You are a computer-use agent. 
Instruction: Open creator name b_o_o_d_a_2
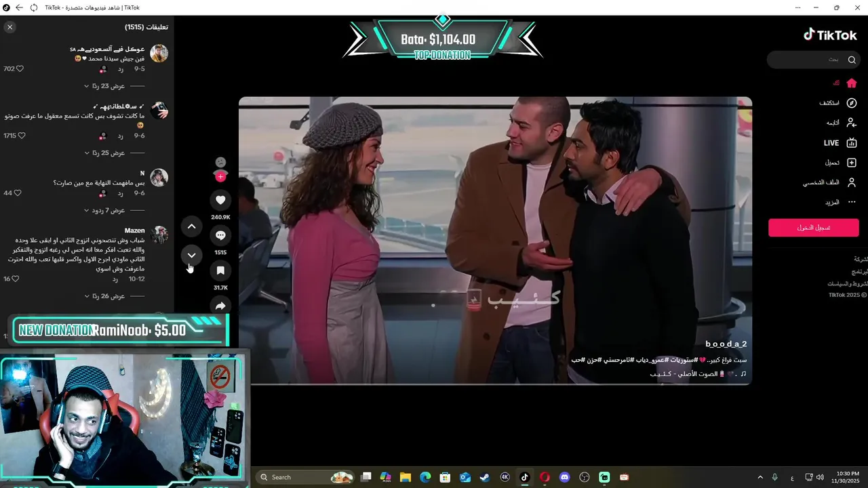pyautogui.click(x=726, y=344)
